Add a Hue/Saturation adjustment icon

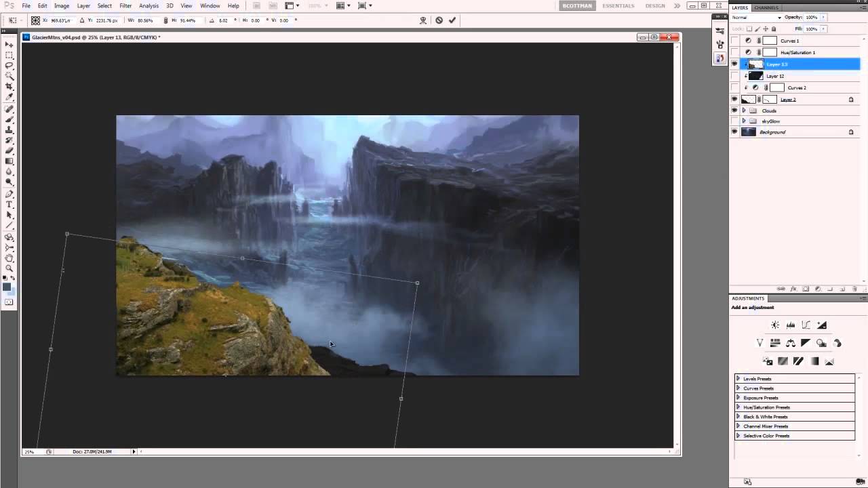pyautogui.click(x=775, y=343)
